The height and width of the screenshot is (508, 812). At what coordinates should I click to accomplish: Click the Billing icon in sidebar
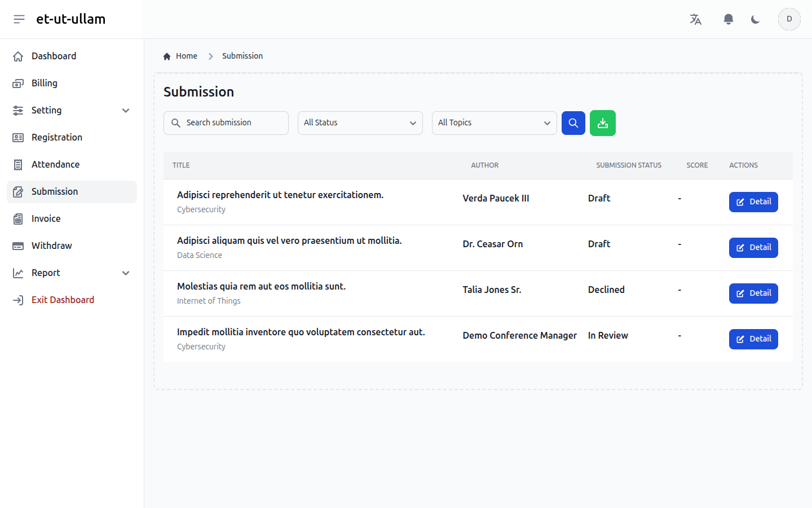(x=18, y=84)
